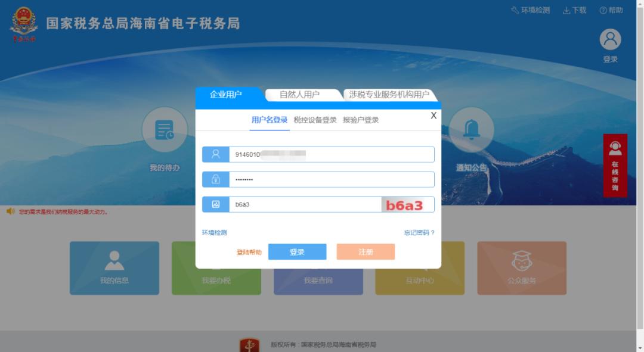Click 环境检测 link in login dialog
The image size is (644, 352).
tap(215, 233)
